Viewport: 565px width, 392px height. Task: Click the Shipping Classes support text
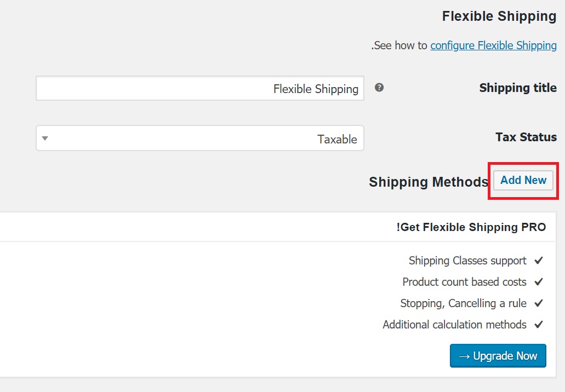click(467, 261)
